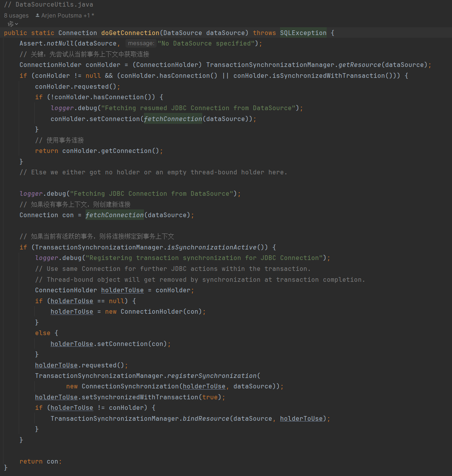
Task: Open the AI assistant gutter icon above doGetConnection
Action: (x=10, y=24)
